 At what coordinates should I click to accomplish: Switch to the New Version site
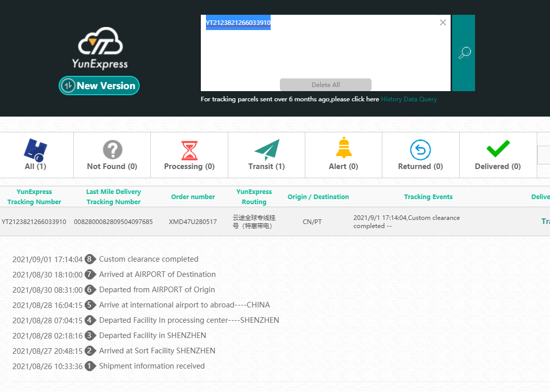coord(99,86)
